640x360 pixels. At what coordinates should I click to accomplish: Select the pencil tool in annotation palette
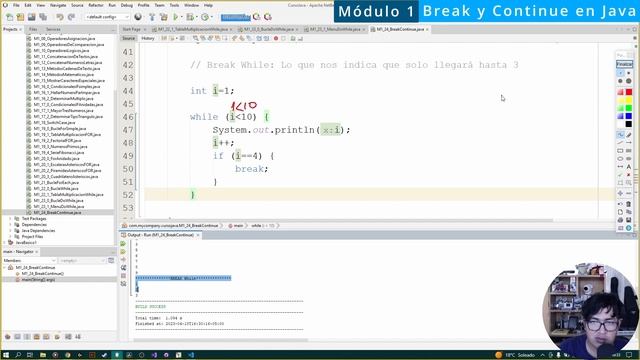pyautogui.click(x=629, y=135)
